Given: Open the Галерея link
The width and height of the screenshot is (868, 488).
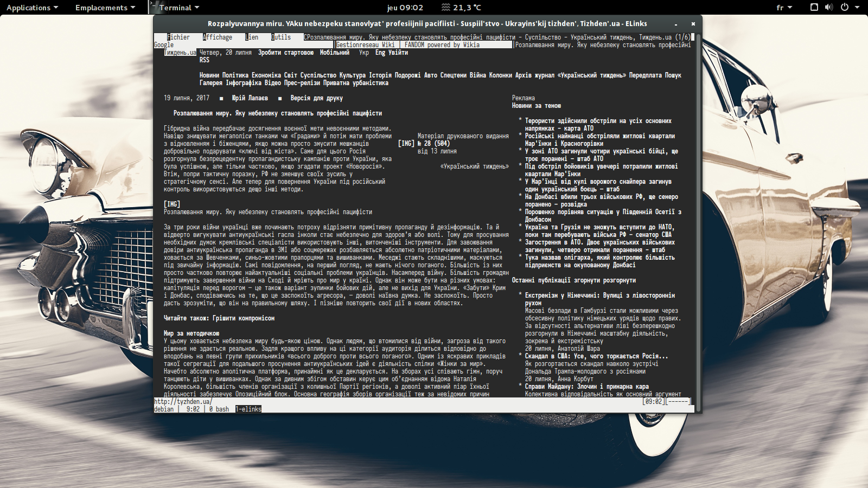Looking at the screenshot, I should [211, 83].
